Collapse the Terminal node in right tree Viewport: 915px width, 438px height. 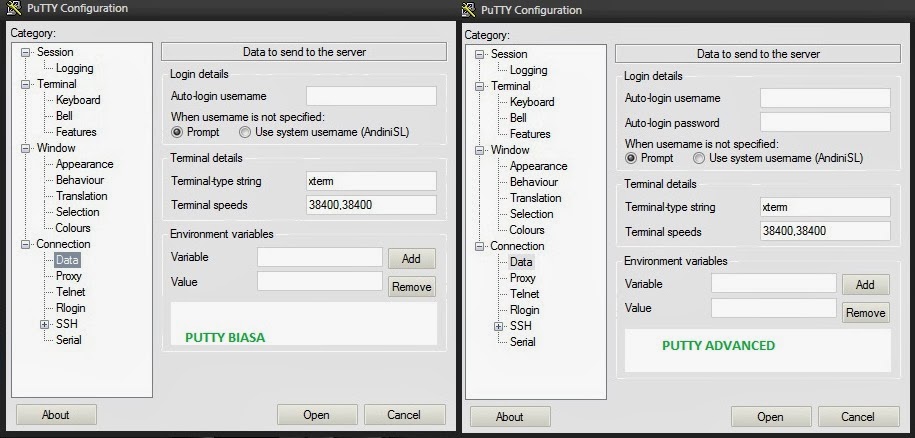click(x=480, y=86)
